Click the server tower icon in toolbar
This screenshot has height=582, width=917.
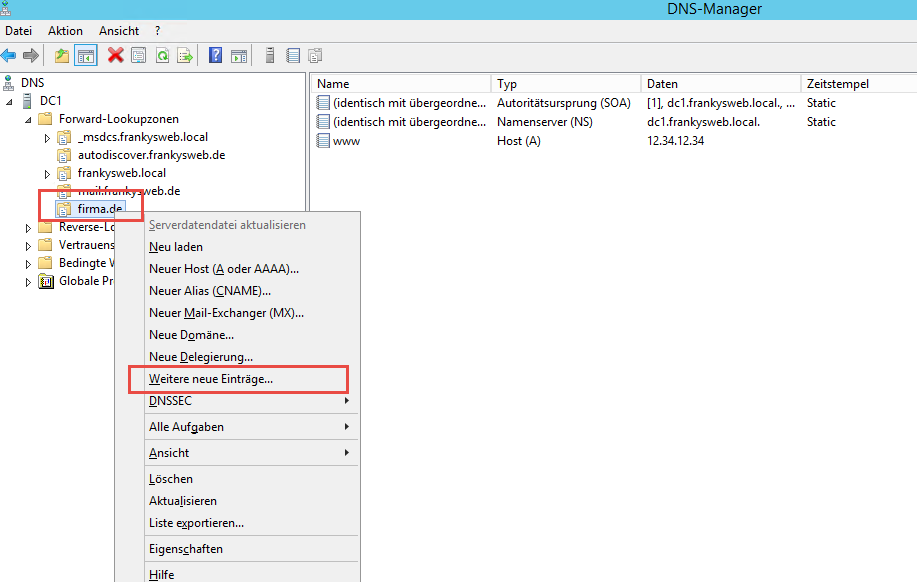[x=270, y=56]
